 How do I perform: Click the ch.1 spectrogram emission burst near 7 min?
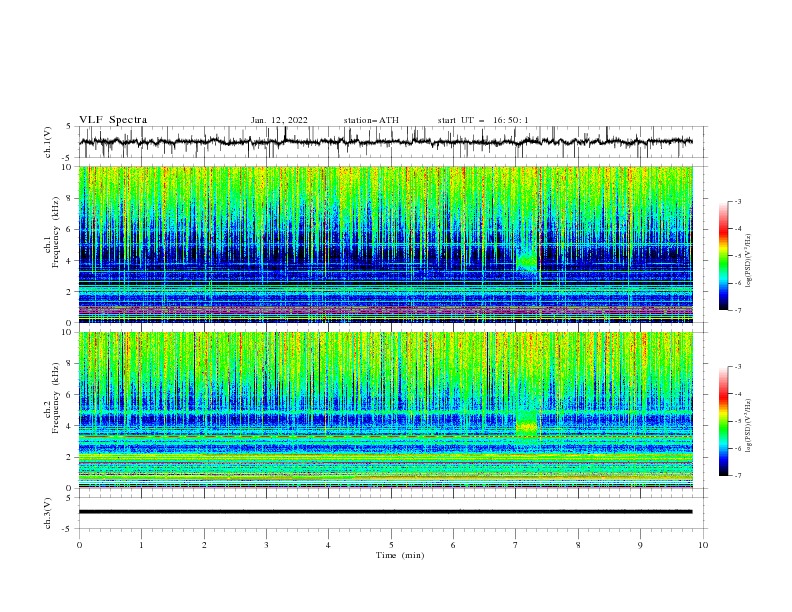527,260
